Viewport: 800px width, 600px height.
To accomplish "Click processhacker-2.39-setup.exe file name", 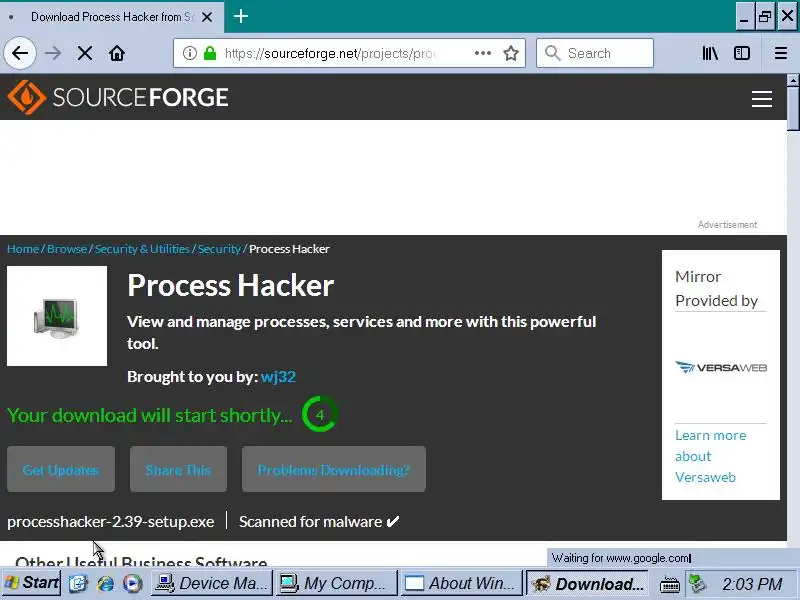I will [x=111, y=521].
